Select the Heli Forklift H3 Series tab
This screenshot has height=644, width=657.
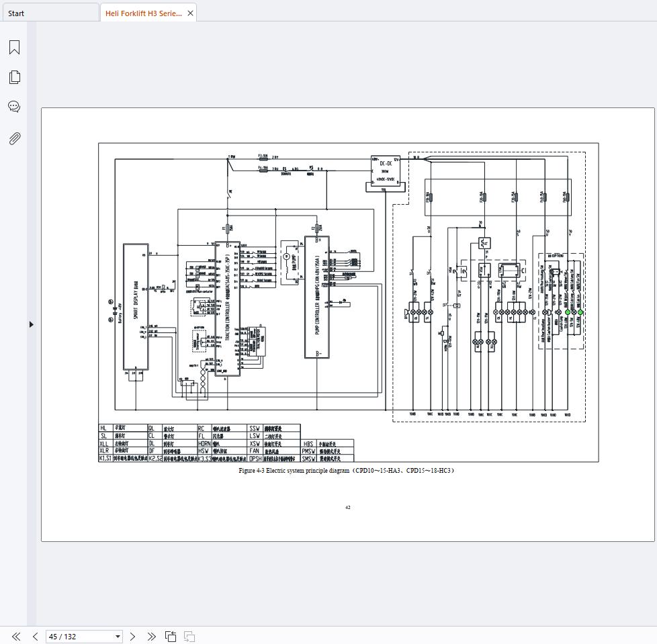click(x=143, y=13)
